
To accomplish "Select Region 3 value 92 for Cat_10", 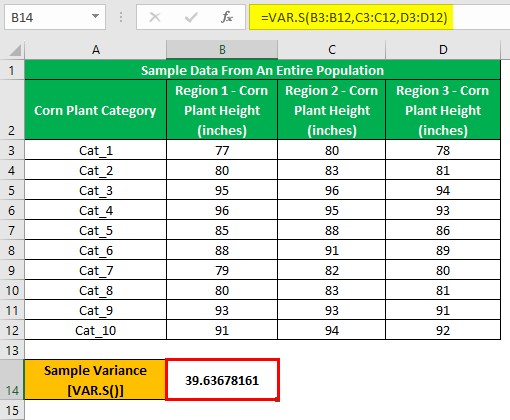I will (x=443, y=330).
